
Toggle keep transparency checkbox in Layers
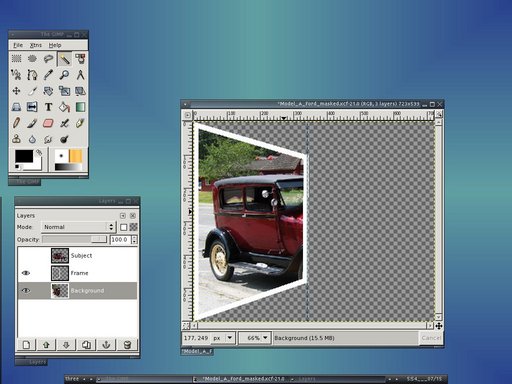tap(124, 227)
